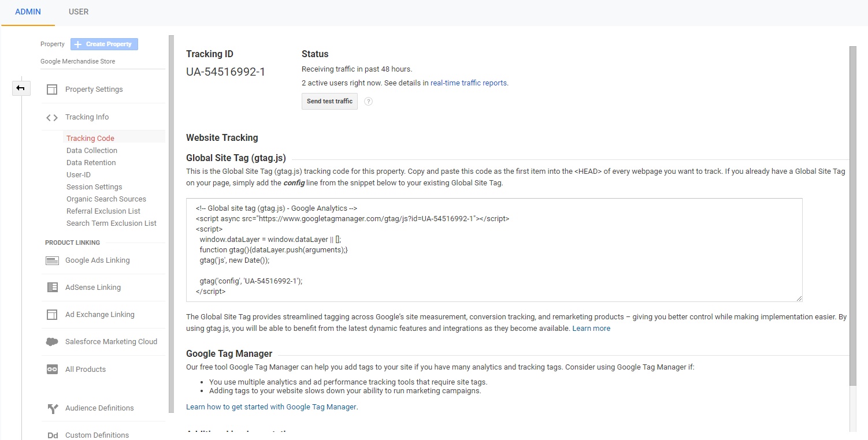
Task: Click the Google Ads Linking icon
Action: pyautogui.click(x=52, y=260)
